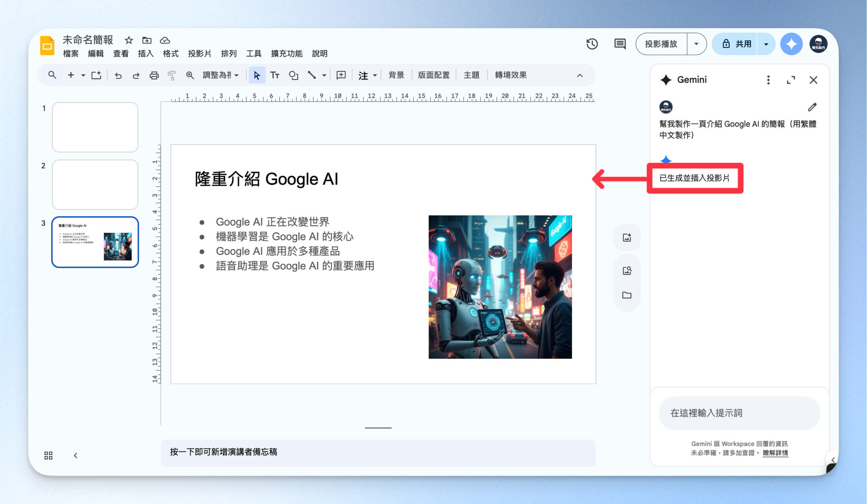Collapse the slide filmstrip panel
867x504 pixels.
click(x=75, y=456)
